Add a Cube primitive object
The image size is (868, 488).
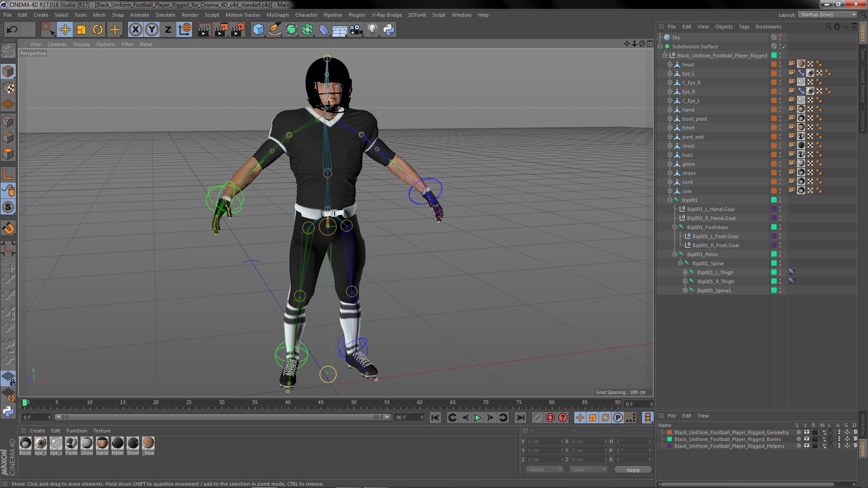258,30
